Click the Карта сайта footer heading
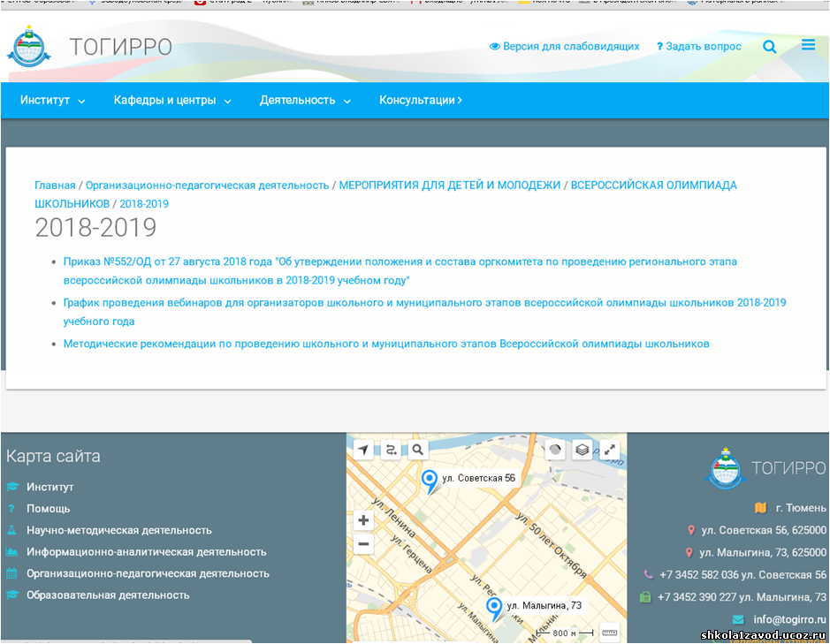This screenshot has width=830, height=644. [53, 456]
